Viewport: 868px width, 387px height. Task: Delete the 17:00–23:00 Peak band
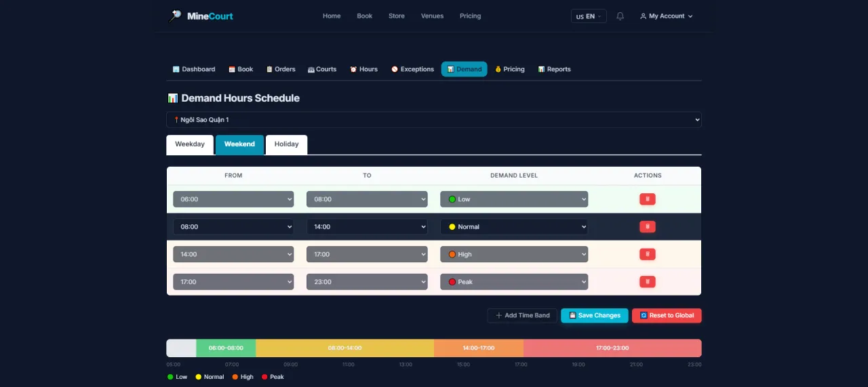click(648, 281)
